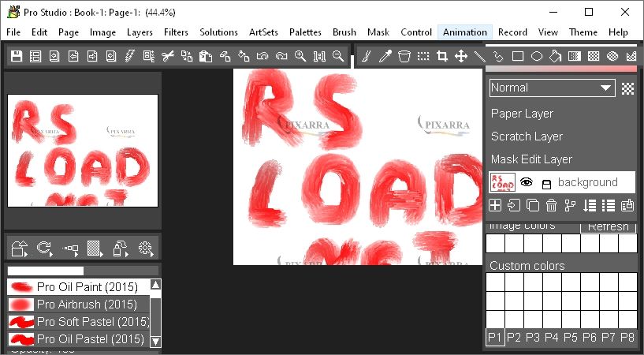644x355 pixels.
Task: Select the Move (four-arrow) tool
Action: tap(461, 56)
